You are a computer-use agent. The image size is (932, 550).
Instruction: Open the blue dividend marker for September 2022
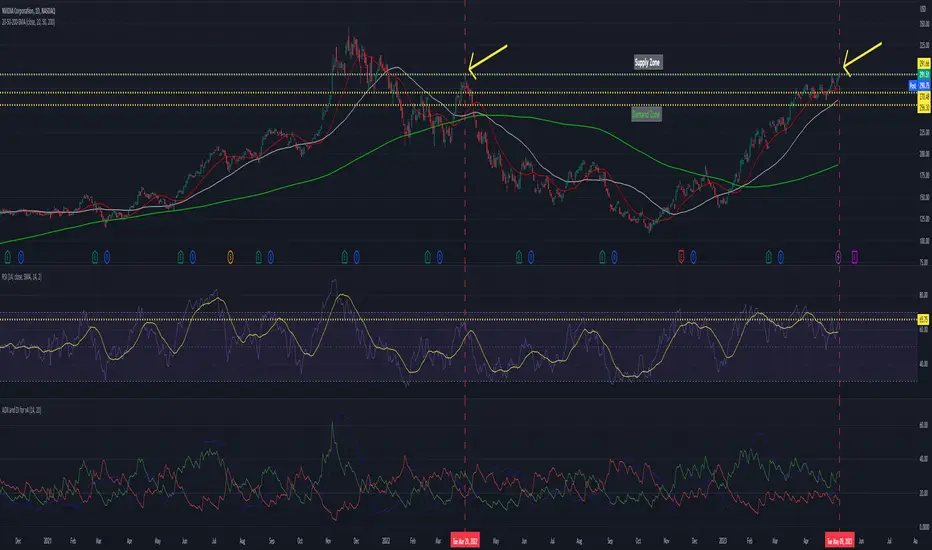tap(614, 257)
